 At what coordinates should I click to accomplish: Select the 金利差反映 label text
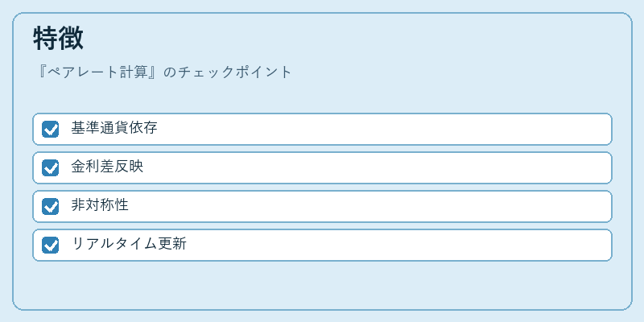(107, 167)
